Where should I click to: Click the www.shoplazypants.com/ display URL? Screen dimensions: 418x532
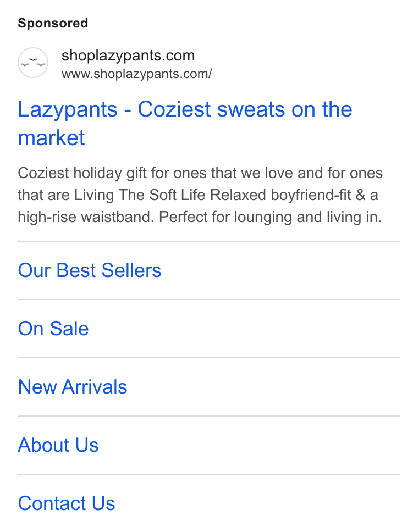tap(136, 74)
